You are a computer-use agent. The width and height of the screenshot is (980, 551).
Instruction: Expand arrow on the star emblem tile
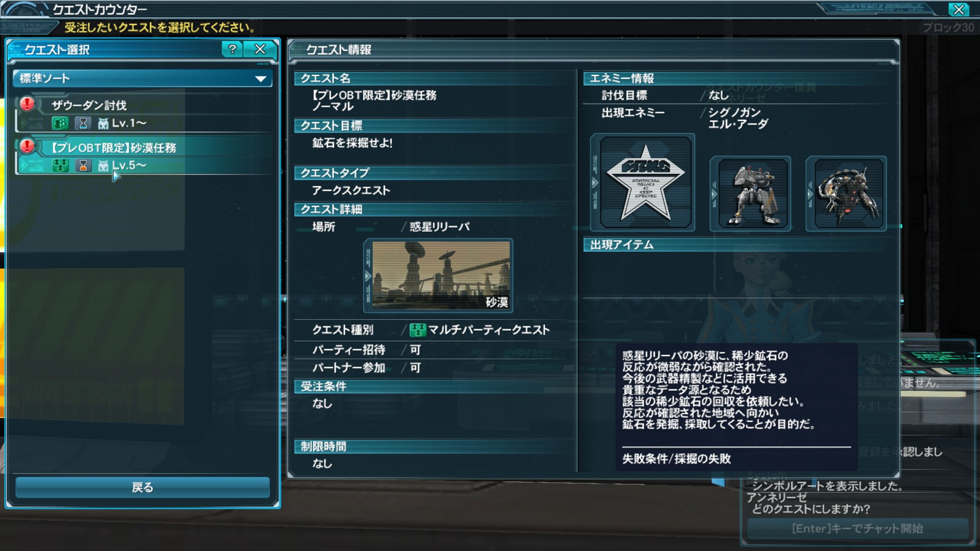click(595, 183)
